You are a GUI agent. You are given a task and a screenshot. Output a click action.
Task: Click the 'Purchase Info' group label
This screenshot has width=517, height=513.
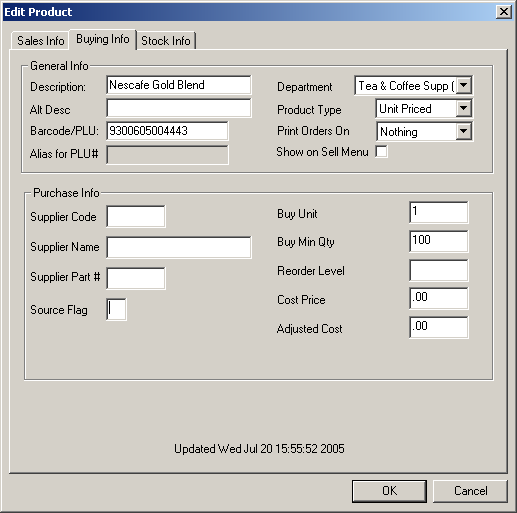pos(66,193)
